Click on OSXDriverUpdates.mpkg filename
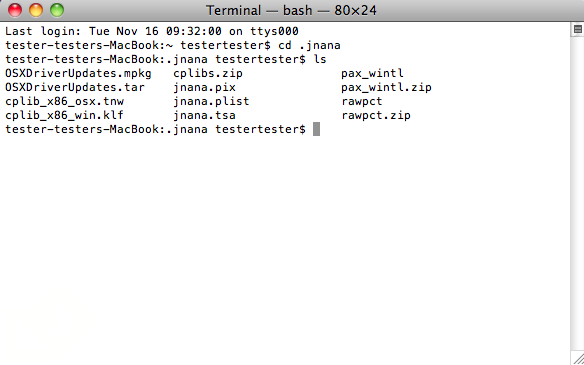 pyautogui.click(x=78, y=74)
